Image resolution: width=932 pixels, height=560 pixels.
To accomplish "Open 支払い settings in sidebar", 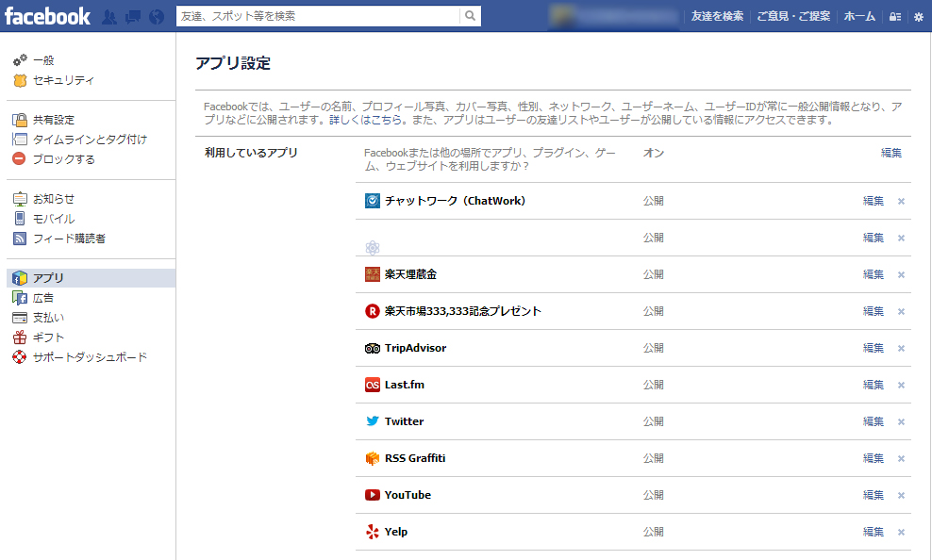I will click(x=48, y=318).
